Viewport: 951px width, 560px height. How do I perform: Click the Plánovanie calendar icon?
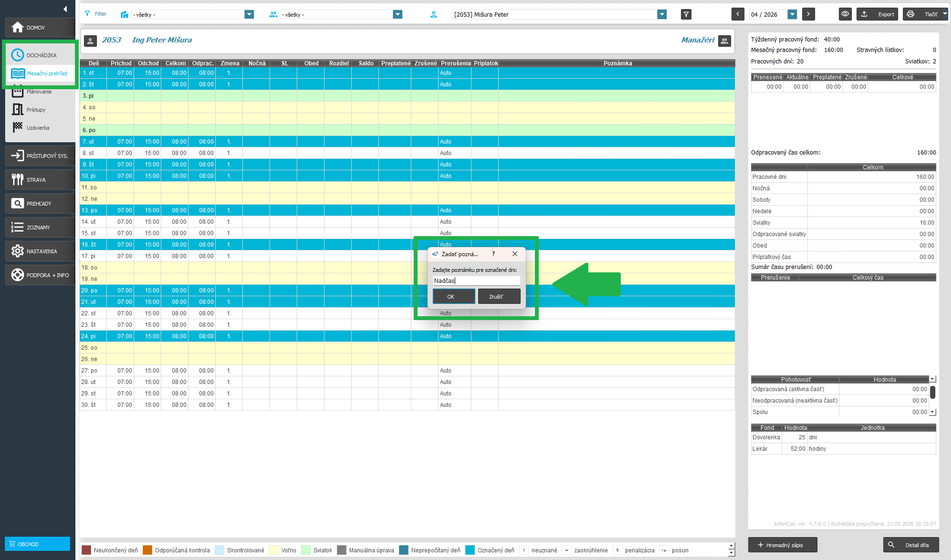[18, 92]
